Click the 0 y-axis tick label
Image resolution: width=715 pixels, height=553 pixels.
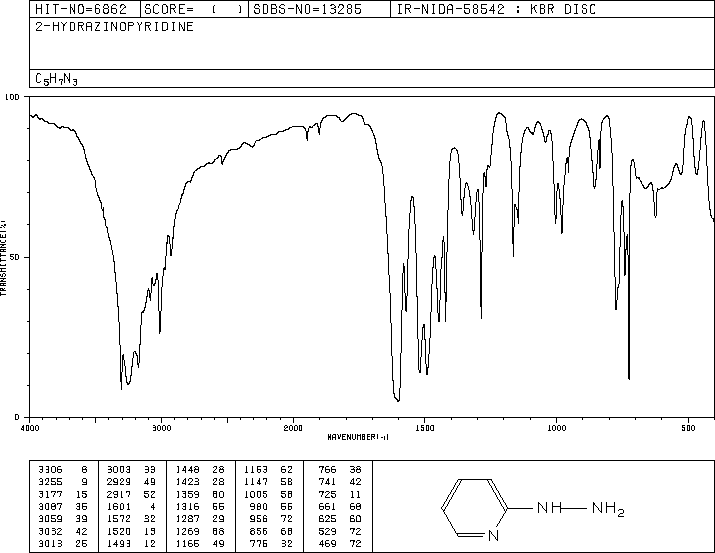pos(17,417)
